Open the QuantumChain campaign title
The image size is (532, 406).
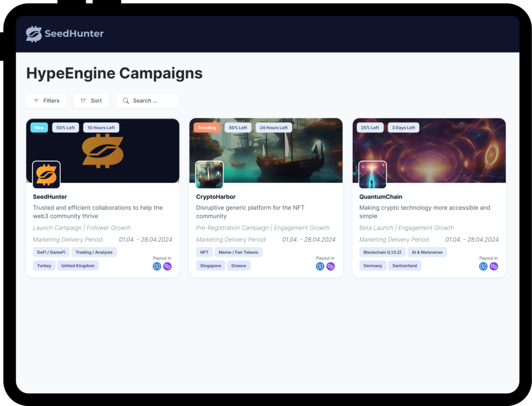(381, 197)
